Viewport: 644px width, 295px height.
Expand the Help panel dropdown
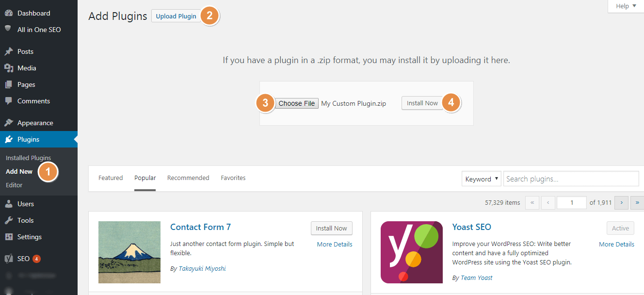tap(626, 6)
